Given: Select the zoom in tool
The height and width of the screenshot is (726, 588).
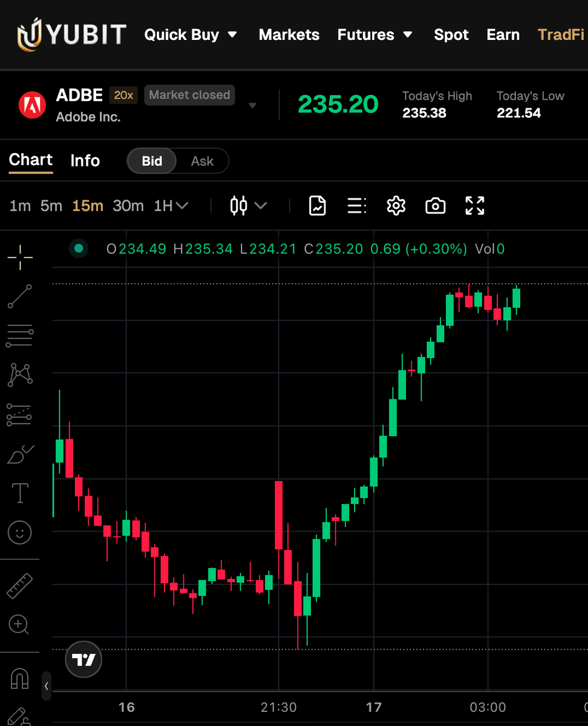Looking at the screenshot, I should [x=19, y=624].
